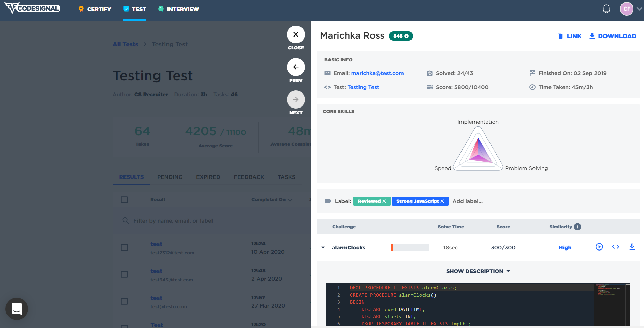The width and height of the screenshot is (644, 328).
Task: Open the INTERVIEW navigation item
Action: pos(179,9)
